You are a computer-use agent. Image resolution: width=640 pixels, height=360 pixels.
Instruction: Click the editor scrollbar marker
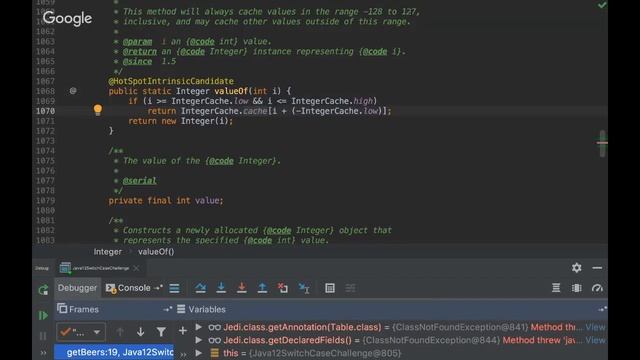[x=602, y=143]
